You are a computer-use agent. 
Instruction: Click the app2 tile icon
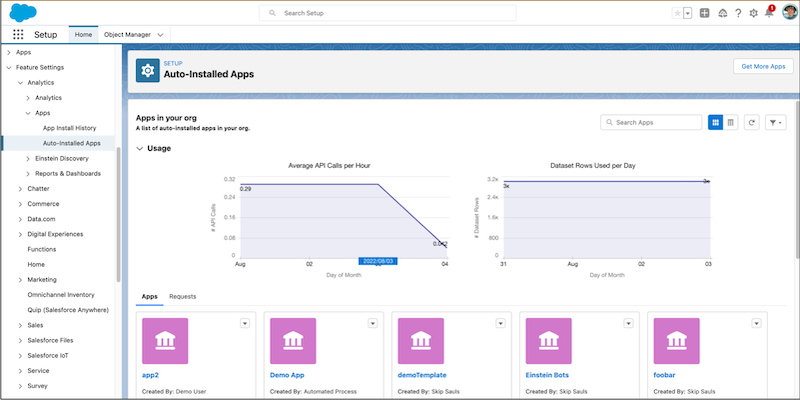[x=165, y=341]
